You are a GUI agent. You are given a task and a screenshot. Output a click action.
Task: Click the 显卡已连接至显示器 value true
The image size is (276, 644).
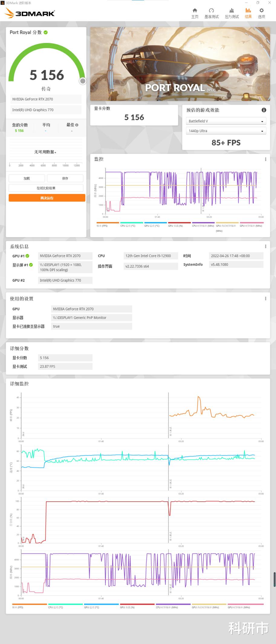pos(92,326)
